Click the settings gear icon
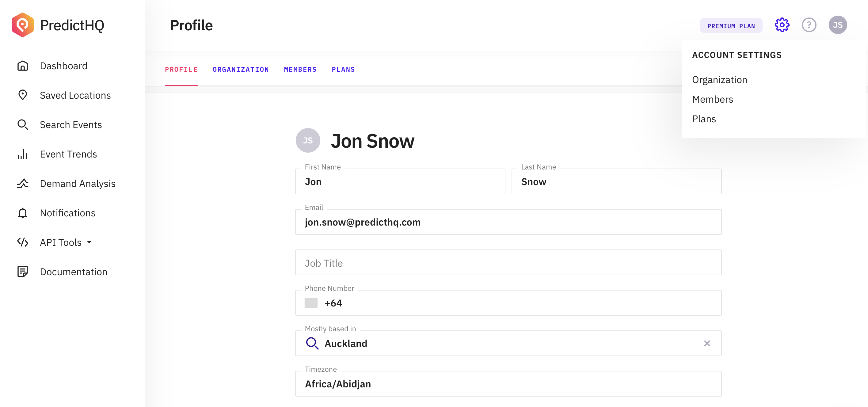The image size is (868, 407). tap(782, 25)
